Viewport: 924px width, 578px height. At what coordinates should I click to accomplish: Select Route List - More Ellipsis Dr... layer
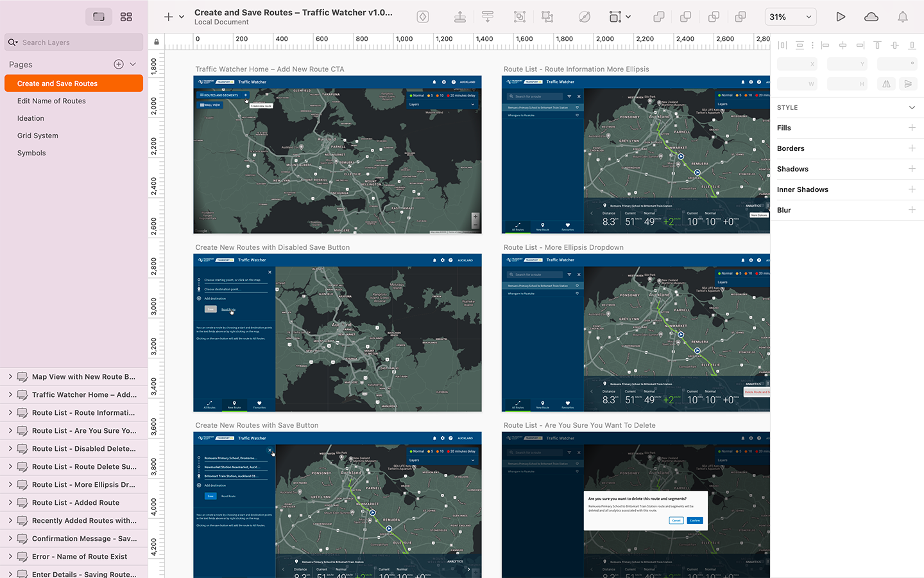(74, 485)
